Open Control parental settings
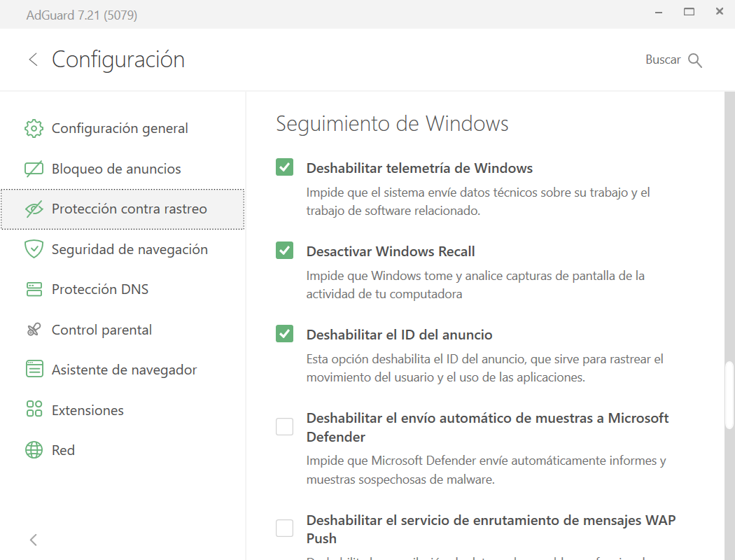Viewport: 735px width, 560px height. click(x=122, y=330)
